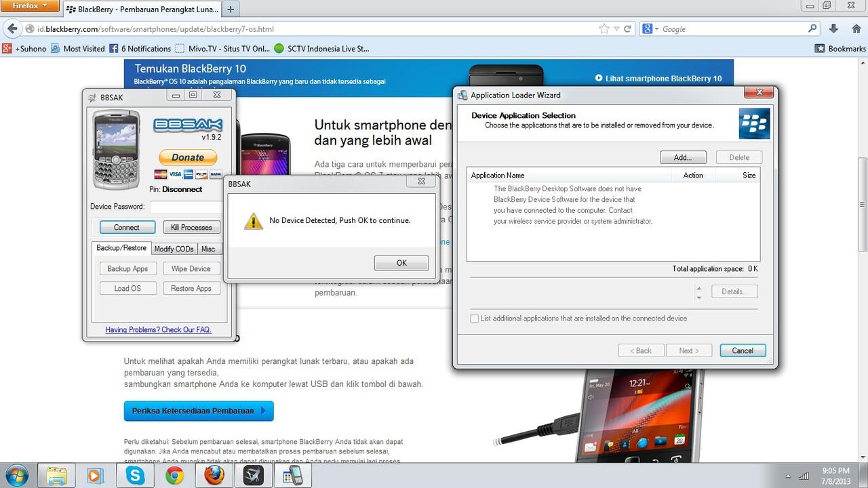868x488 pixels.
Task: Click the Action column header
Action: pos(693,176)
